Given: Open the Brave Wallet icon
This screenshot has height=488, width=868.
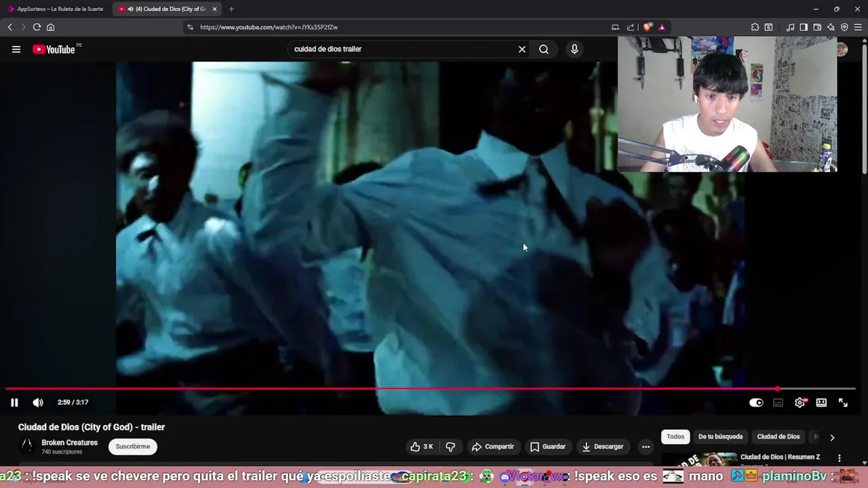Looking at the screenshot, I should click(x=817, y=27).
